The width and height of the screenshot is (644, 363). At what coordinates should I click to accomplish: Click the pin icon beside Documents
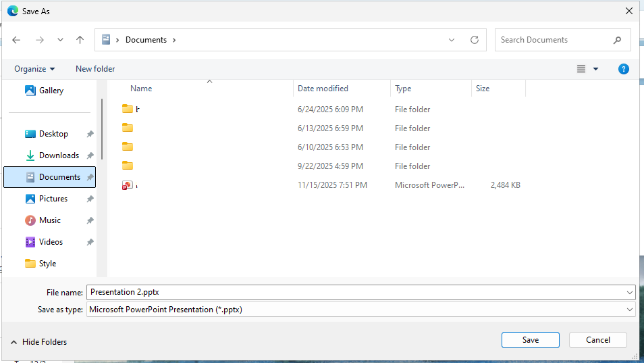[90, 177]
